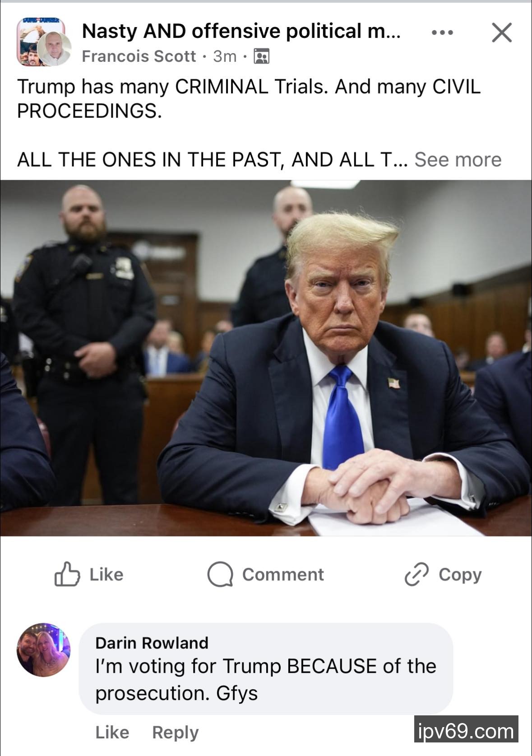This screenshot has height=756, width=532.
Task: Like Darin Rowland's comment
Action: coord(112,732)
